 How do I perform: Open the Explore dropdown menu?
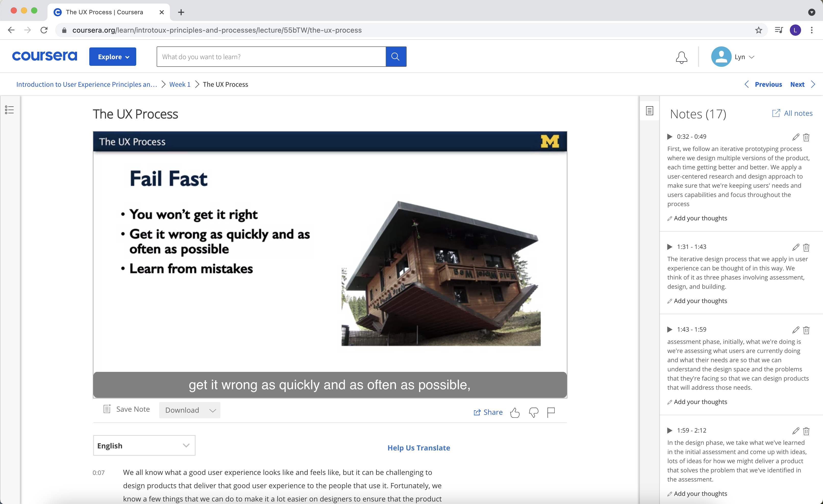[113, 57]
